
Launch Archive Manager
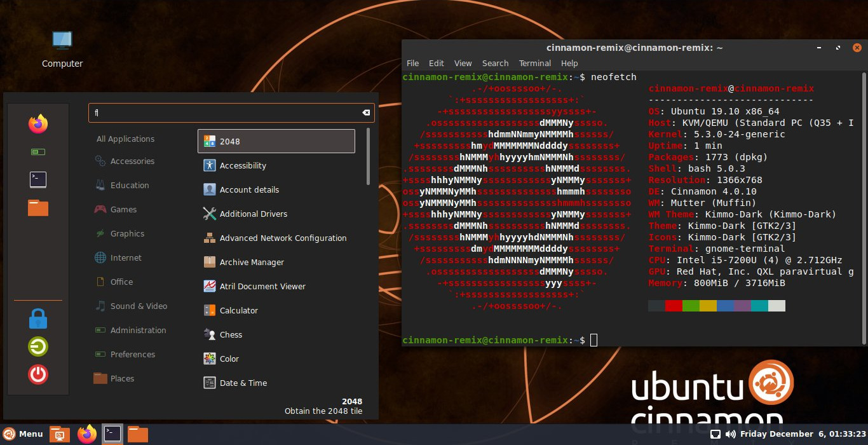pyautogui.click(x=276, y=262)
